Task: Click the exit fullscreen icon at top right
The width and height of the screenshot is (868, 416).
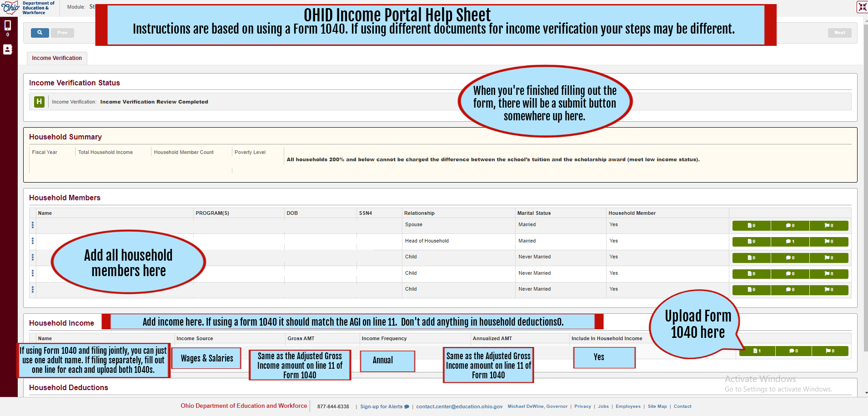Action: (x=862, y=7)
